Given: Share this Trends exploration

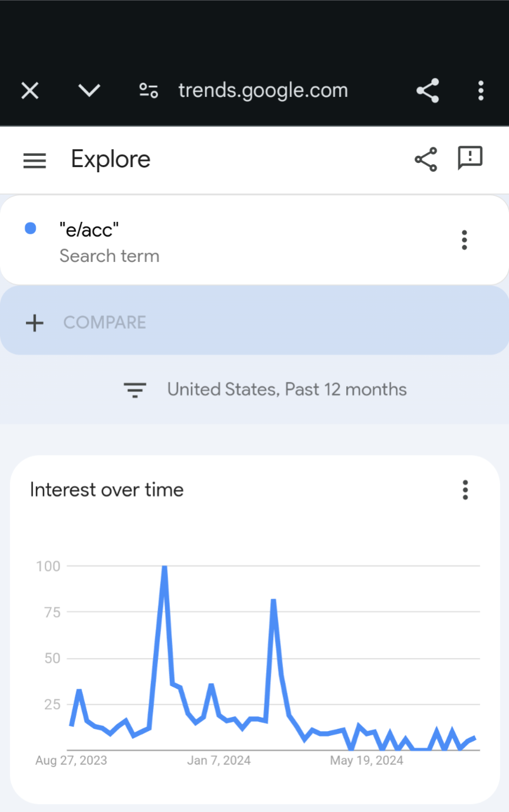Looking at the screenshot, I should [426, 159].
